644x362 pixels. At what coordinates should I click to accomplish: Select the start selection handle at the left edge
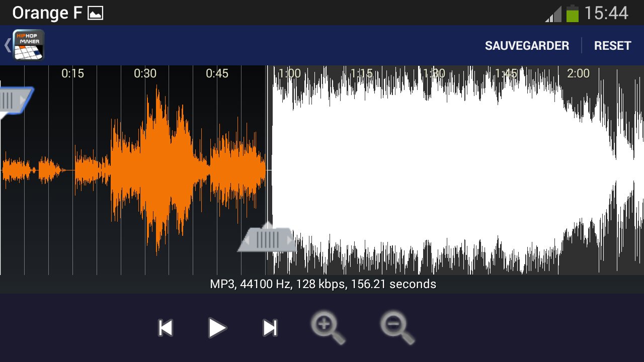point(13,100)
